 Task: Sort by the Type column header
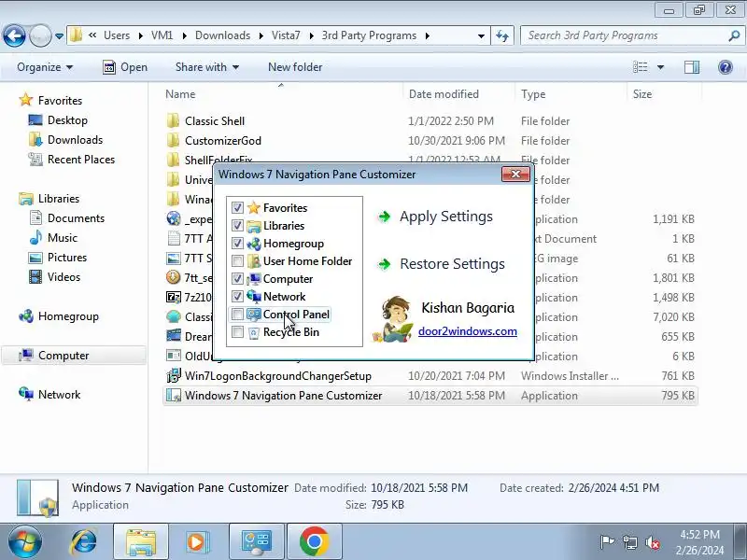[x=571, y=94]
